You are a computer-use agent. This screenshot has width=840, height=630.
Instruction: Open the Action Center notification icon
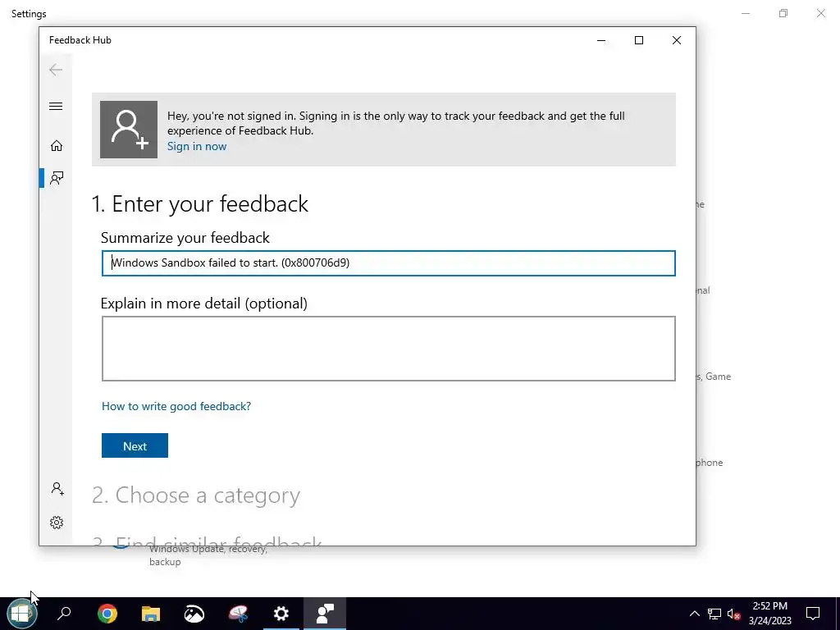pos(813,614)
